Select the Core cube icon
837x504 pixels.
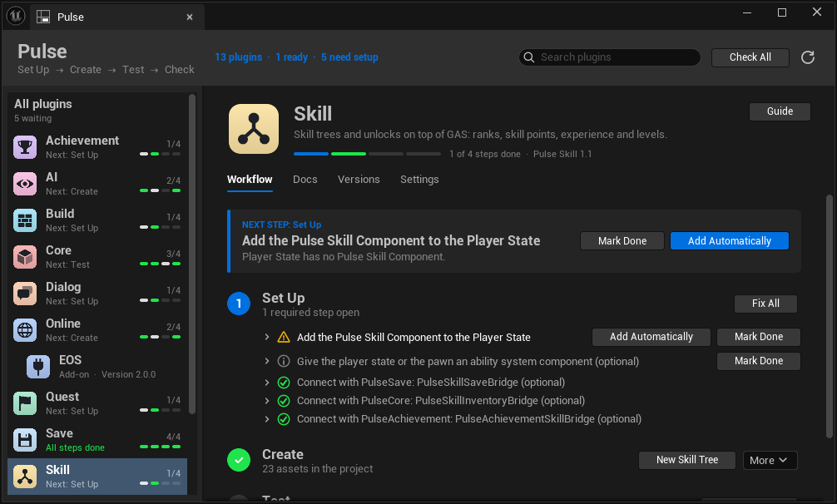(x=25, y=257)
